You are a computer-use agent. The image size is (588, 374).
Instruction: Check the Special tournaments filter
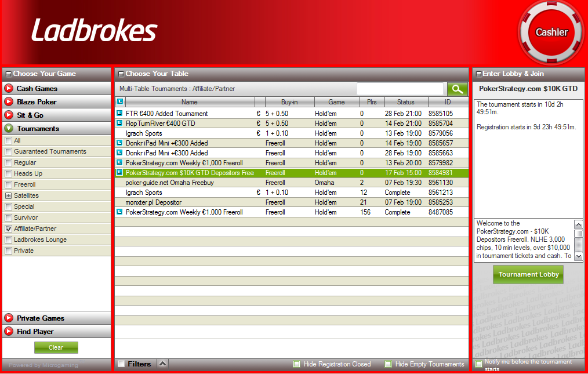[x=8, y=206]
